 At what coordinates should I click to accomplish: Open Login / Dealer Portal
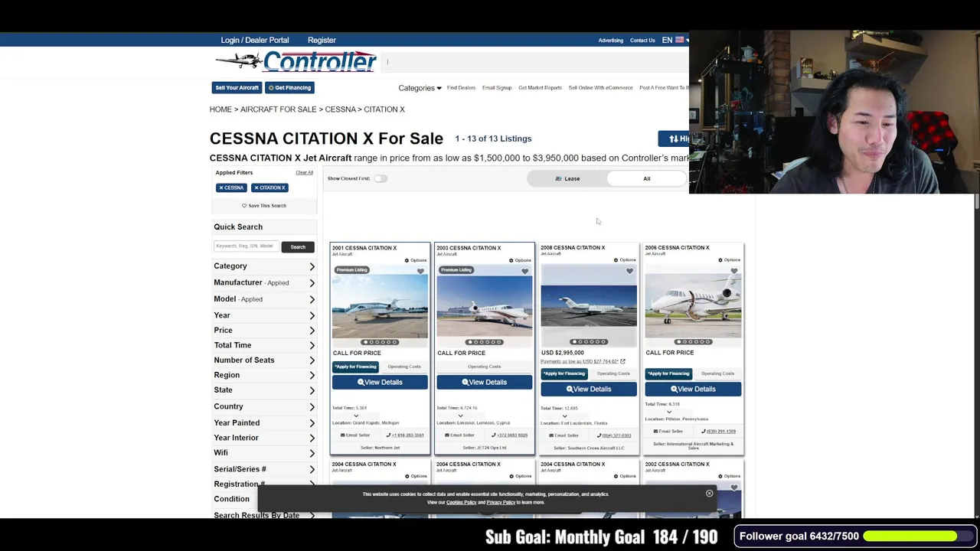click(x=255, y=40)
